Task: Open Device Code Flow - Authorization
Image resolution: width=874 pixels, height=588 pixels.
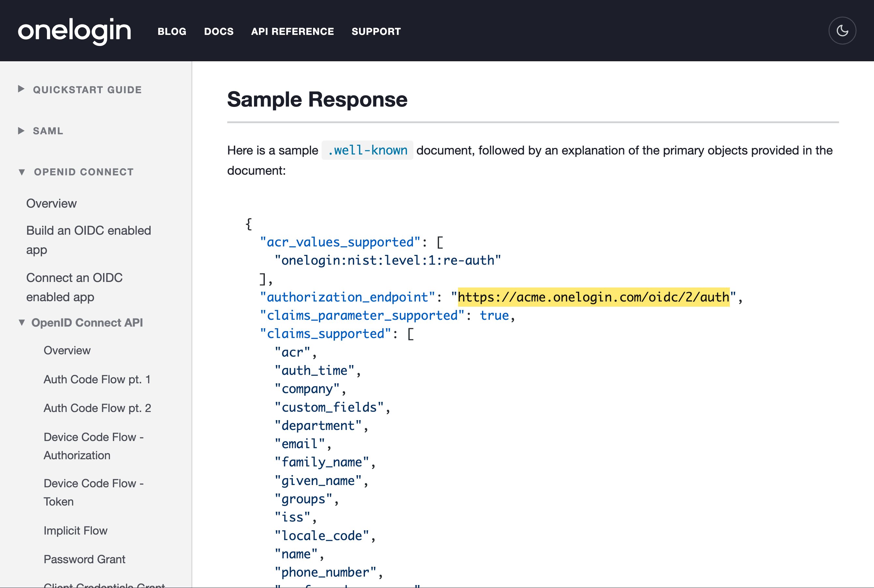Action: tap(94, 446)
